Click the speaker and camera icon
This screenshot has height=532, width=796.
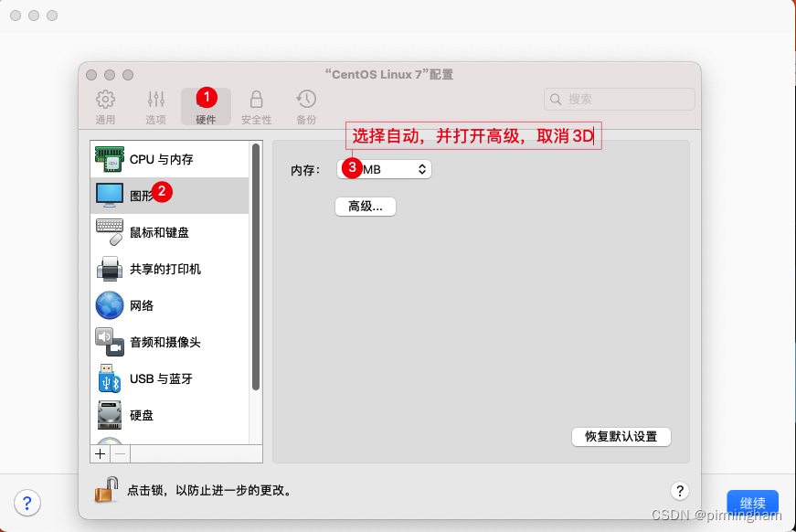[110, 342]
